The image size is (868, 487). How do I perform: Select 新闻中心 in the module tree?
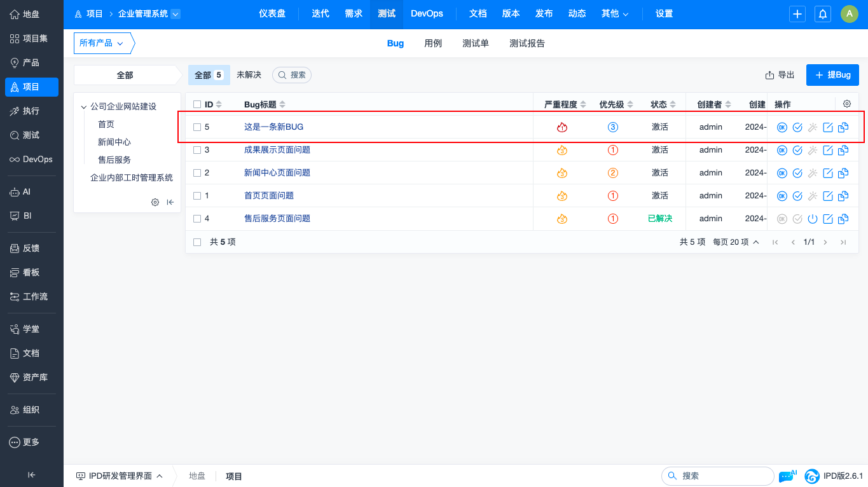tap(114, 142)
